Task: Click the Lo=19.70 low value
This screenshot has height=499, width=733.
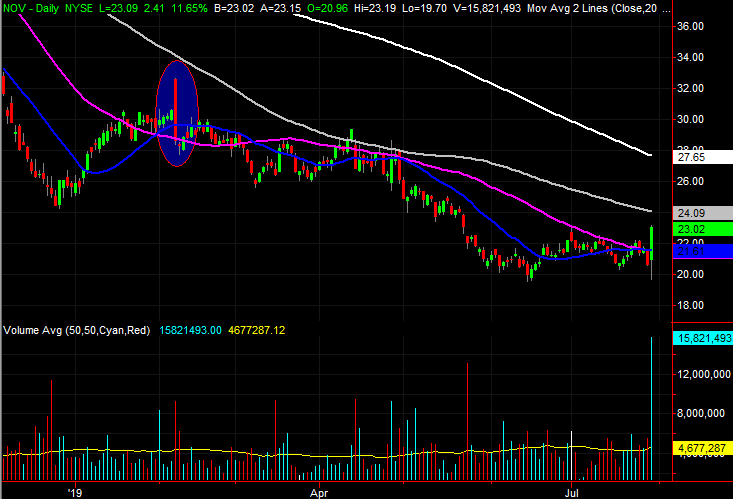Action: point(425,8)
